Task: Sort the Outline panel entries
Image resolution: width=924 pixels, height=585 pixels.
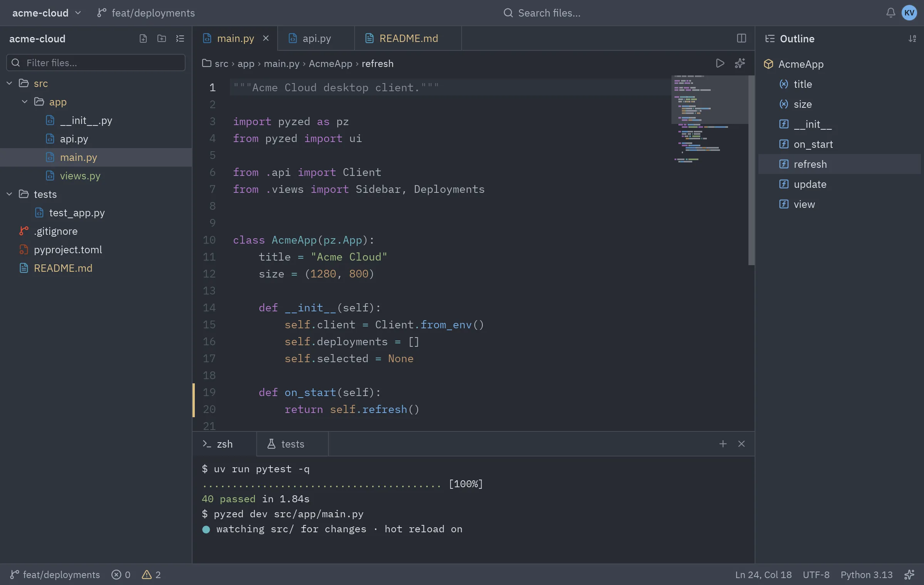Action: 912,38
